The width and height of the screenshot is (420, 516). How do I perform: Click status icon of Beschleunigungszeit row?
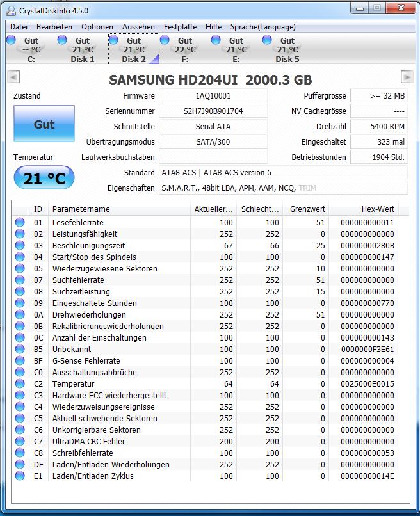[20, 245]
